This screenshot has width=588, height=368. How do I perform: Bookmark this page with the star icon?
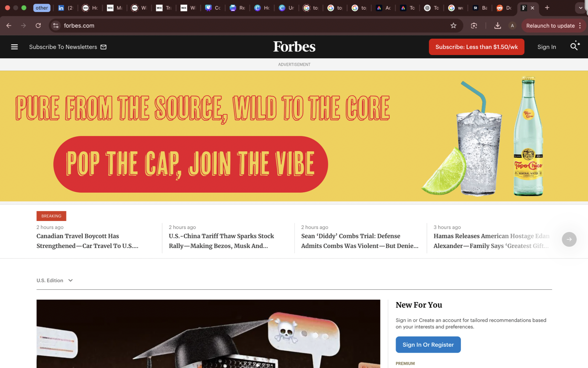coord(453,26)
